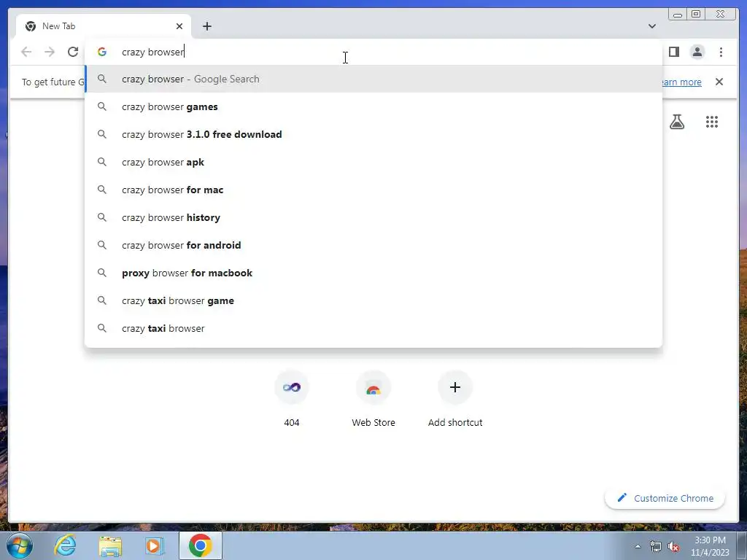Open a new tab with the plus icon
Image resolution: width=747 pixels, height=560 pixels.
[x=206, y=26]
